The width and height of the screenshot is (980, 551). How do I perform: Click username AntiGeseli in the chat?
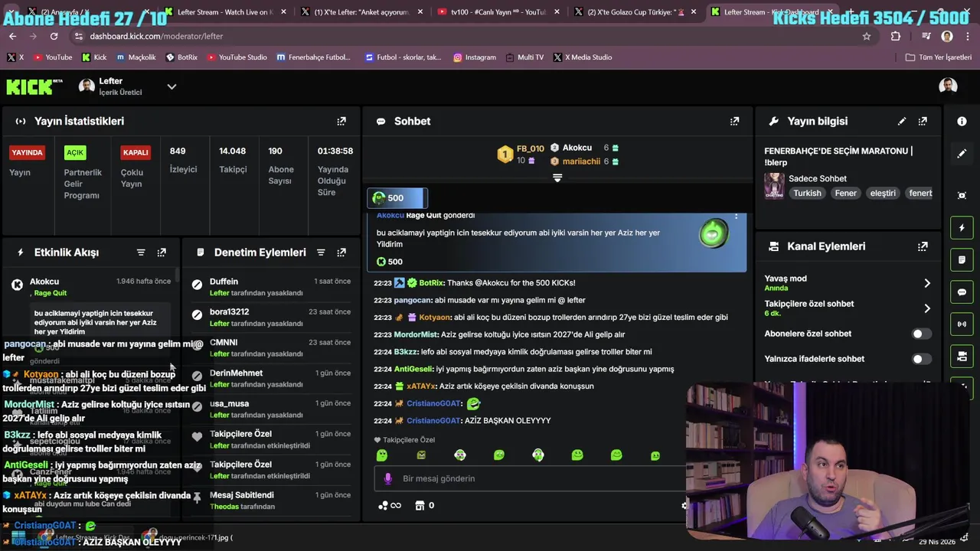point(414,369)
